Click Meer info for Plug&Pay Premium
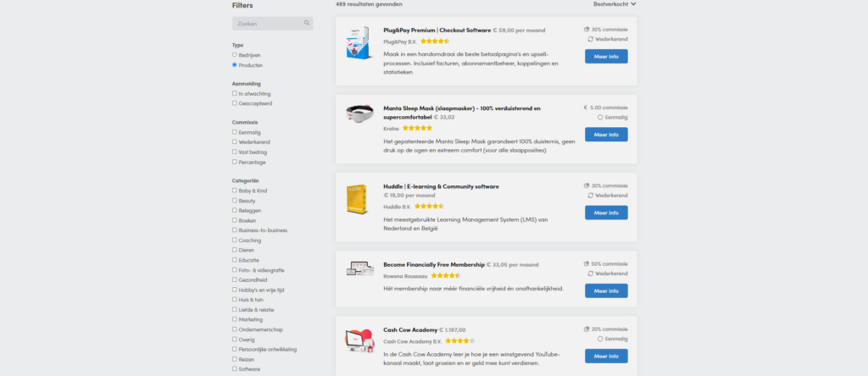This screenshot has width=868, height=376. click(x=606, y=57)
